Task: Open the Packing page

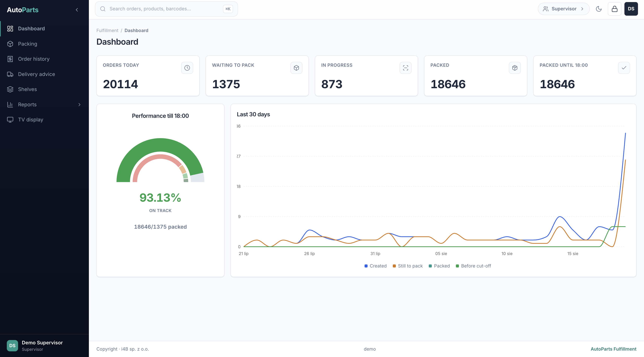Action: pos(44,44)
